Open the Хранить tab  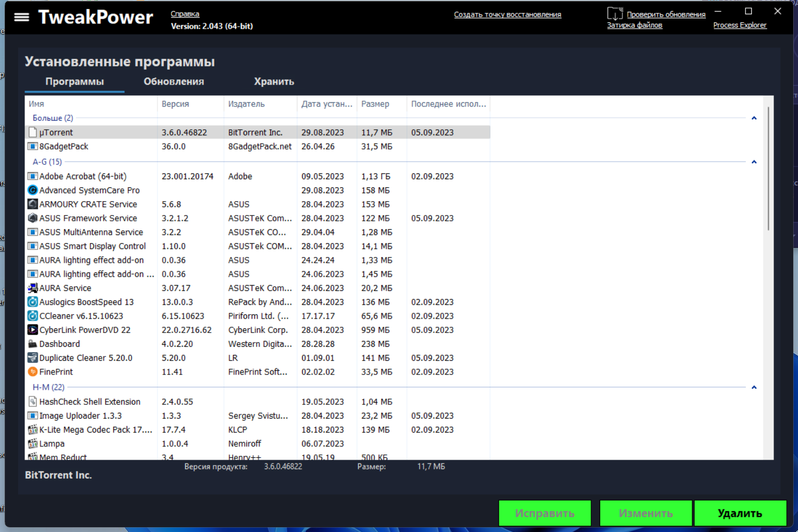point(274,81)
